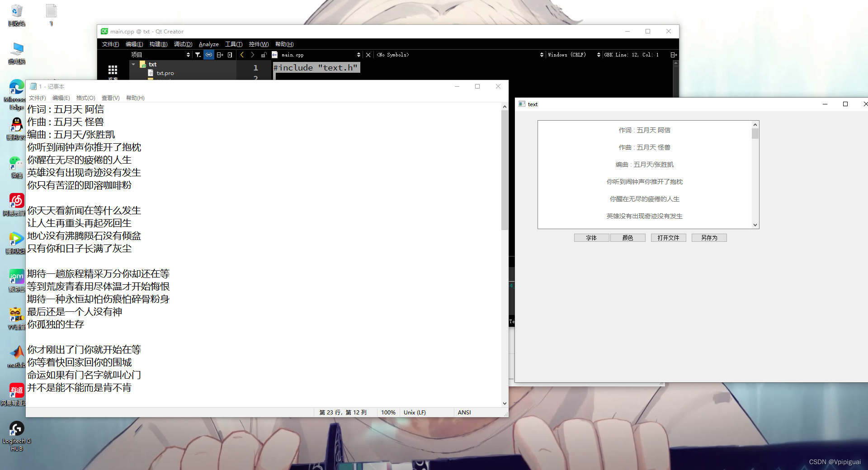Click text window scrollbar up arrow
The width and height of the screenshot is (868, 470).
[755, 125]
